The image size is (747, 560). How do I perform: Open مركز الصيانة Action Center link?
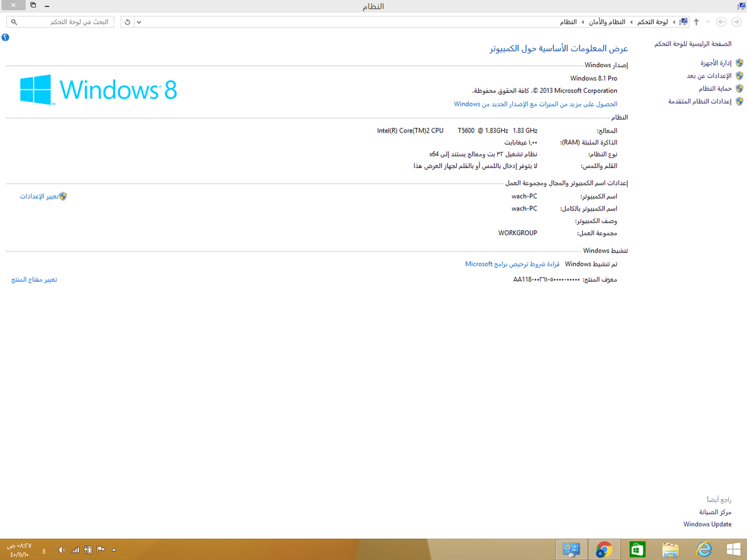tap(715, 512)
